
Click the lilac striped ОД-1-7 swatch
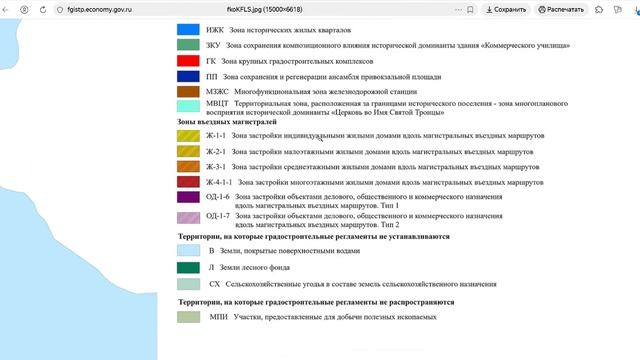[188, 218]
